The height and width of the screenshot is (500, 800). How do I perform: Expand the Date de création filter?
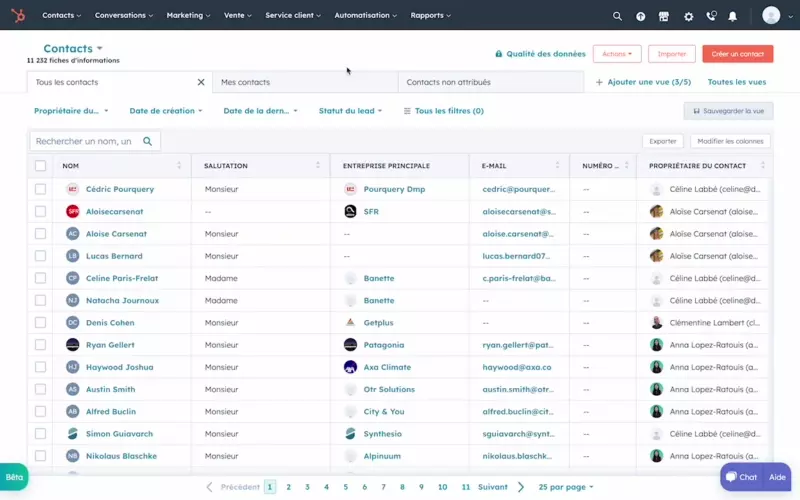coord(166,111)
